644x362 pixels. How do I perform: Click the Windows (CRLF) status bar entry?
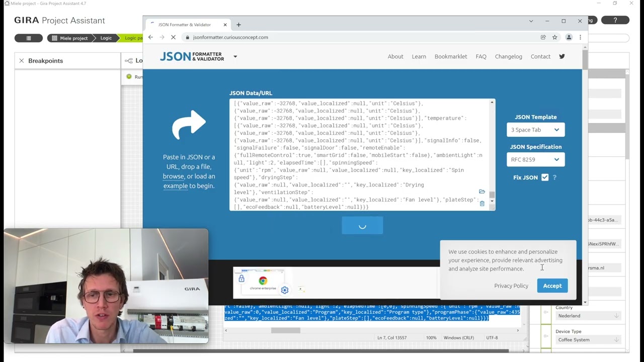pyautogui.click(x=458, y=338)
